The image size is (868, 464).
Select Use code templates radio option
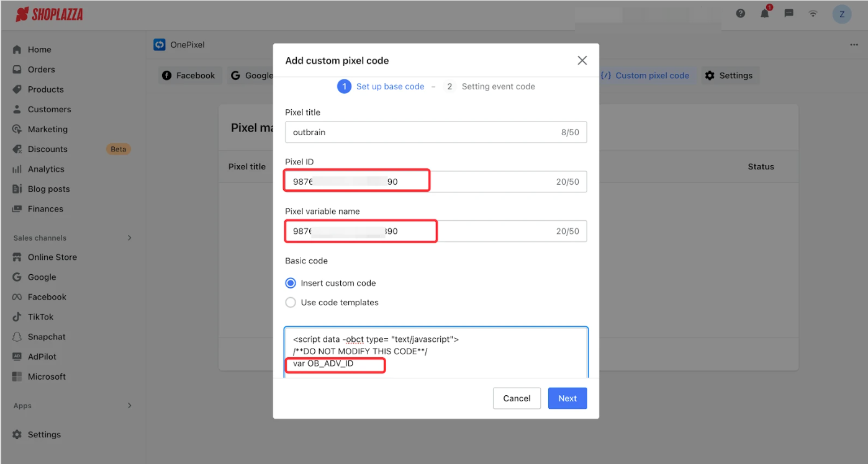291,303
